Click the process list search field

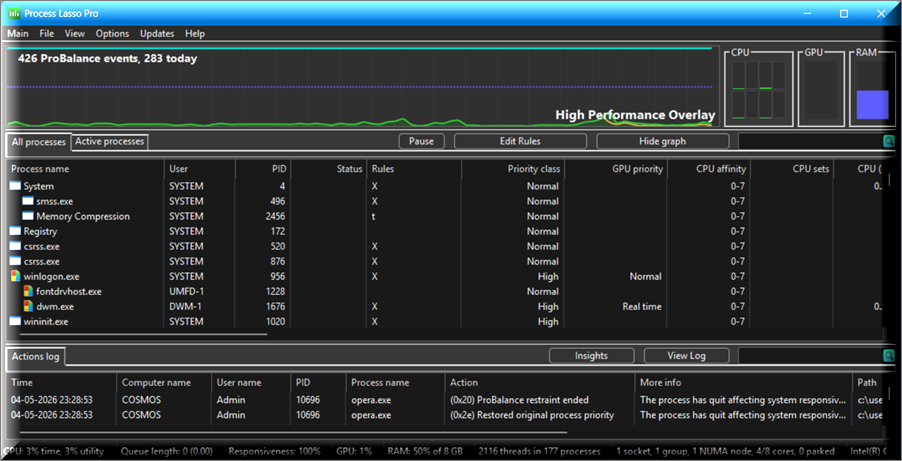(x=811, y=141)
